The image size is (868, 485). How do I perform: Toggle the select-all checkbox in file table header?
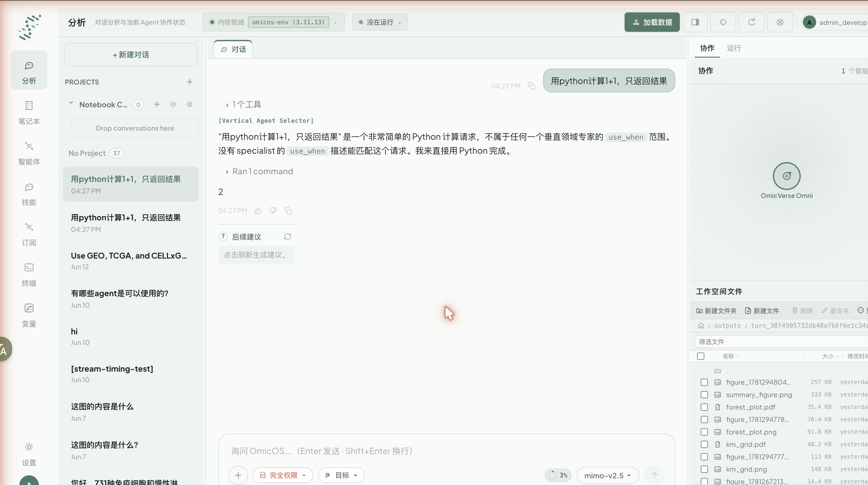[700, 356]
